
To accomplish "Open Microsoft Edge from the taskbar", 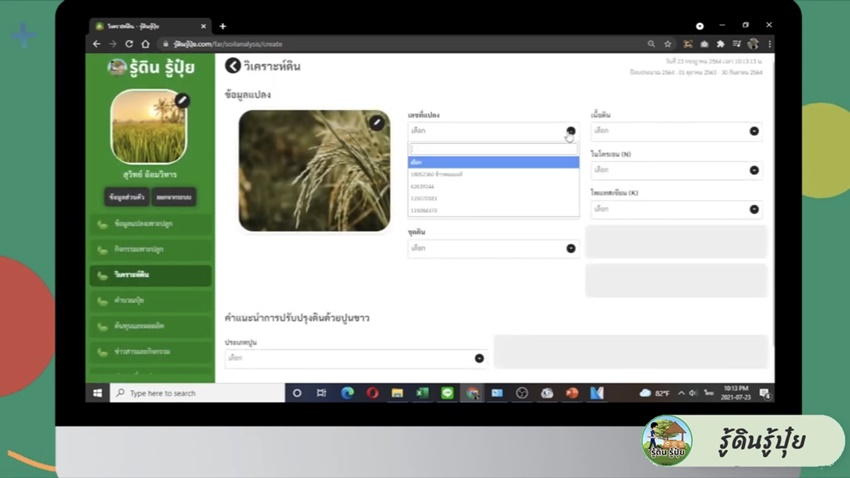I will pos(347,393).
